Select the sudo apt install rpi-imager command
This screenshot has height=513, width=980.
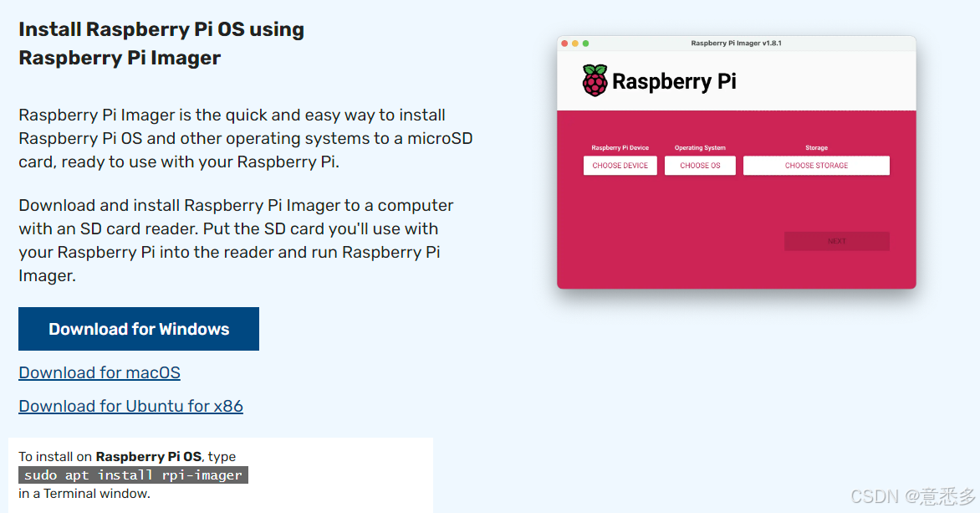[x=133, y=475]
